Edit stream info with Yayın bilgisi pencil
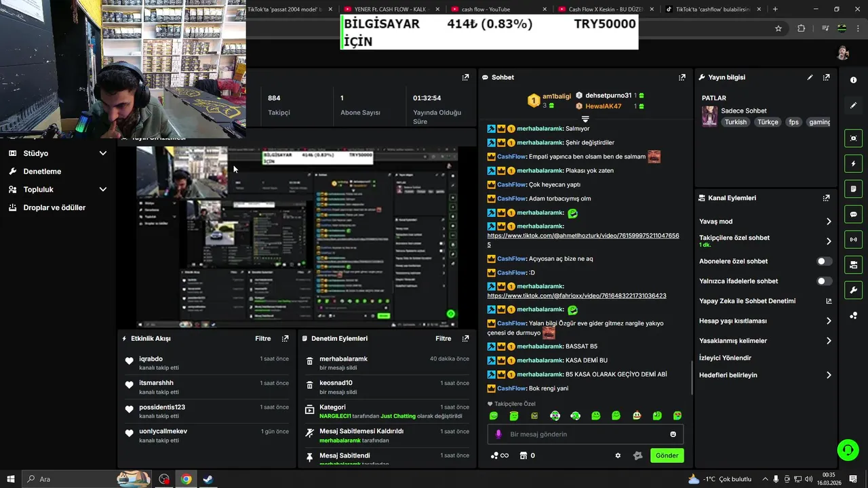This screenshot has width=868, height=488. [x=810, y=77]
